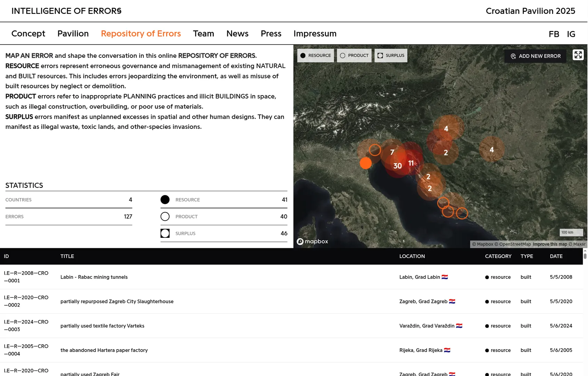Toggle the RESOURCE map filter
Screen dimensions: 588x376
[315, 56]
